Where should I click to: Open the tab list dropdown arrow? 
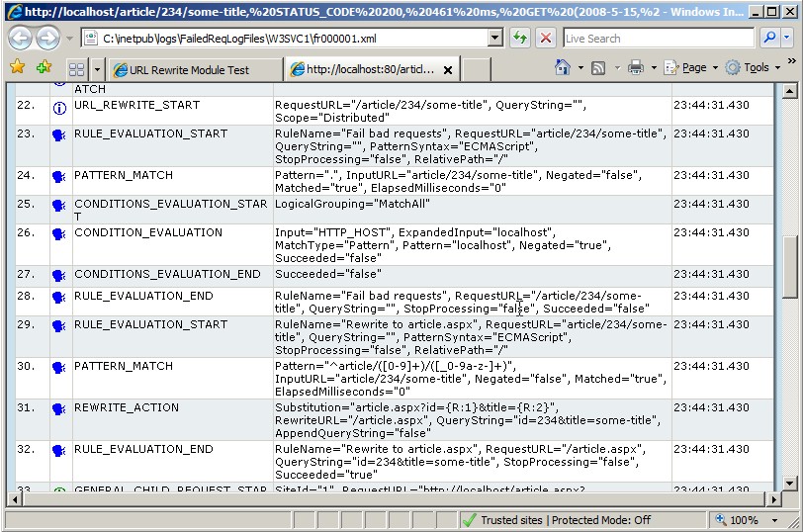(97, 69)
